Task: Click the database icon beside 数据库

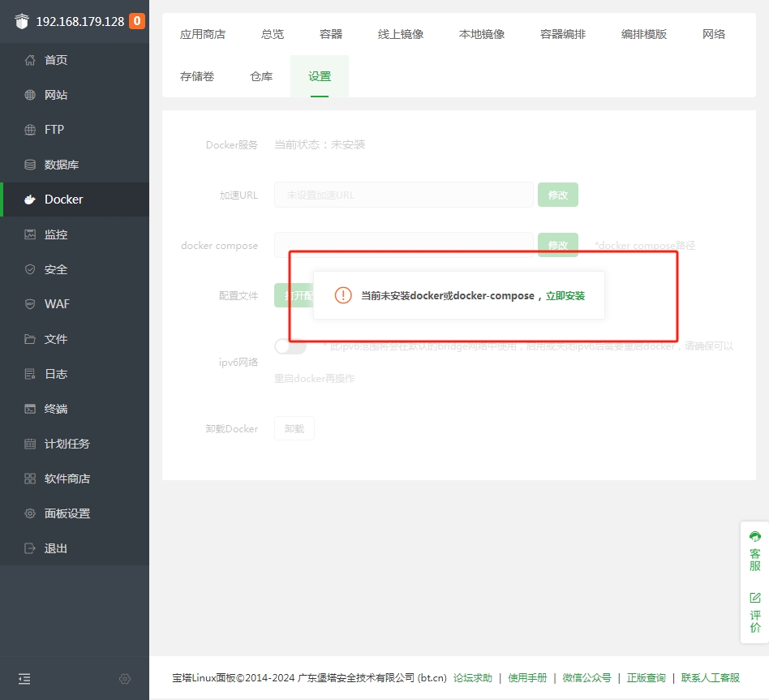Action: (30, 165)
